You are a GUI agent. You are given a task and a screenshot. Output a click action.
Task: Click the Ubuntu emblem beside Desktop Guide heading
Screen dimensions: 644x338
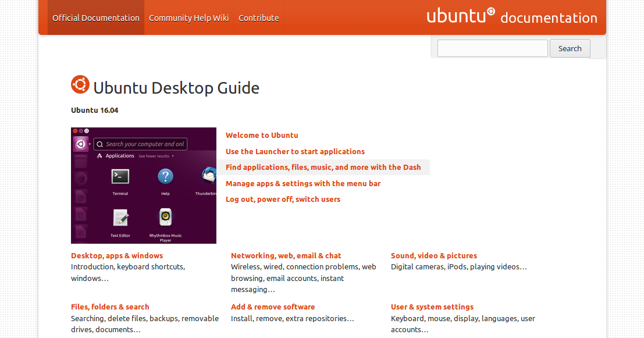[x=80, y=84]
